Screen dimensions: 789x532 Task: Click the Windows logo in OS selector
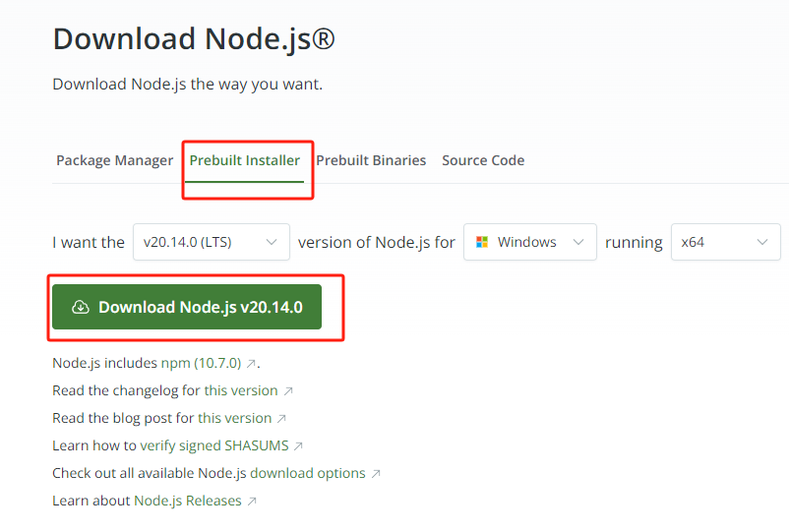coord(482,242)
